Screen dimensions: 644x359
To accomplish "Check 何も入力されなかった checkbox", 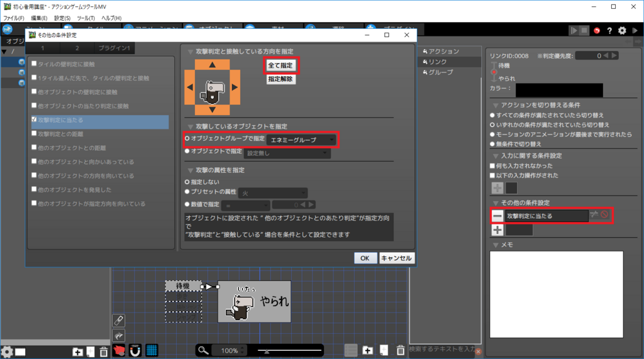I will (492, 166).
